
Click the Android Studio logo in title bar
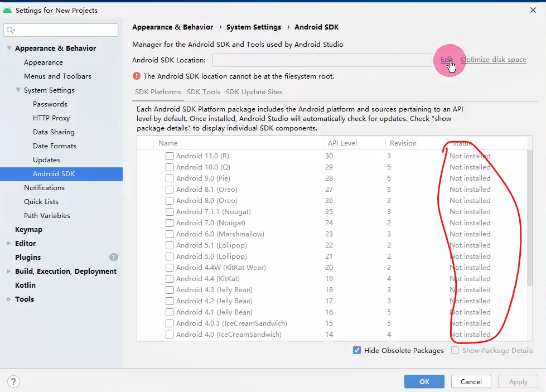tap(7, 10)
